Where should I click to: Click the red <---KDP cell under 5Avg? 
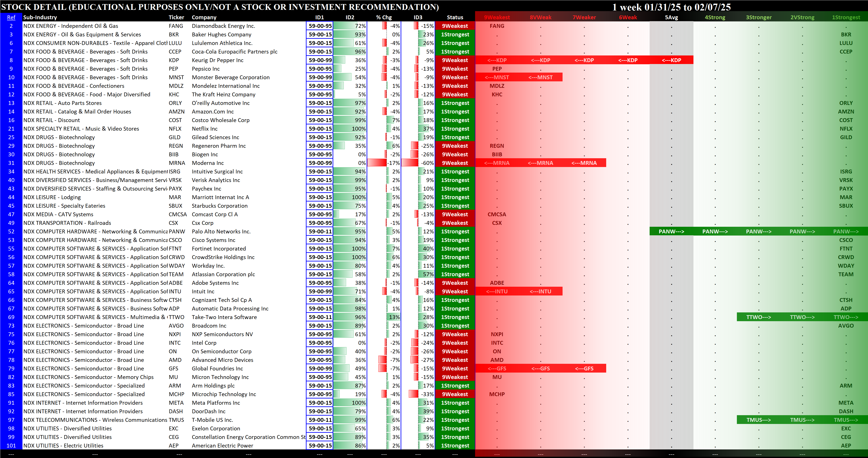pyautogui.click(x=671, y=60)
